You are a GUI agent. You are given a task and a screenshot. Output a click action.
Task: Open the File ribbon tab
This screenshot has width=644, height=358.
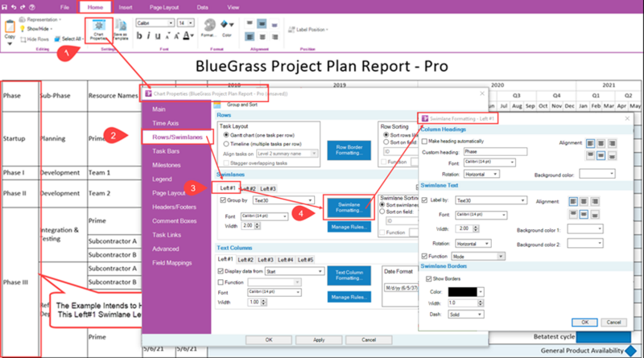(x=64, y=7)
